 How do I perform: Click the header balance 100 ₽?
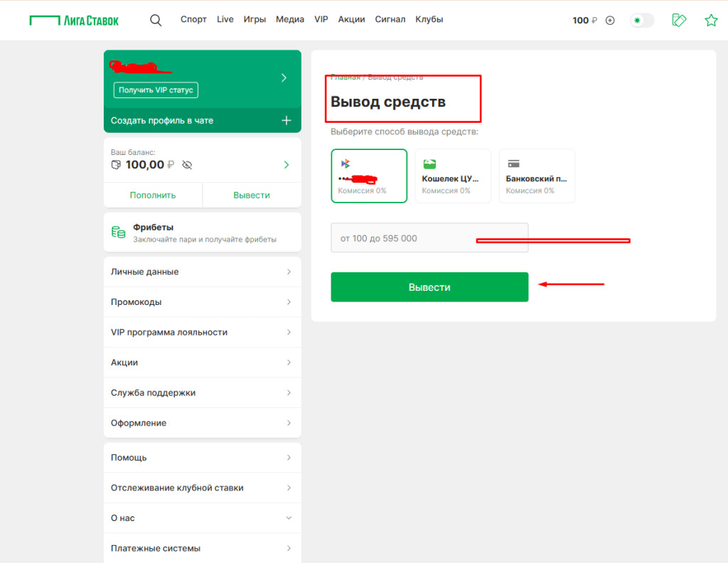click(584, 21)
